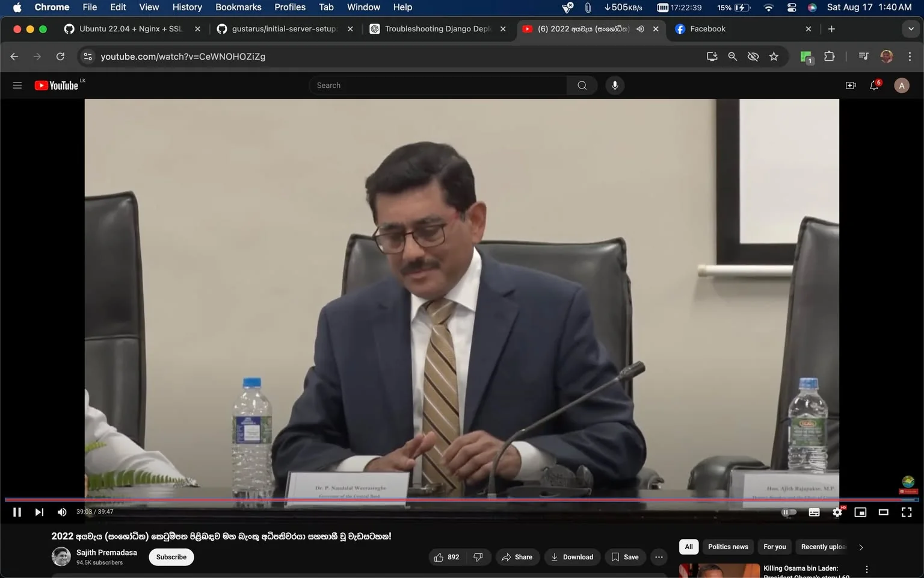924x578 pixels.
Task: Expand the Chrome tab search dropdown
Action: coord(911,29)
